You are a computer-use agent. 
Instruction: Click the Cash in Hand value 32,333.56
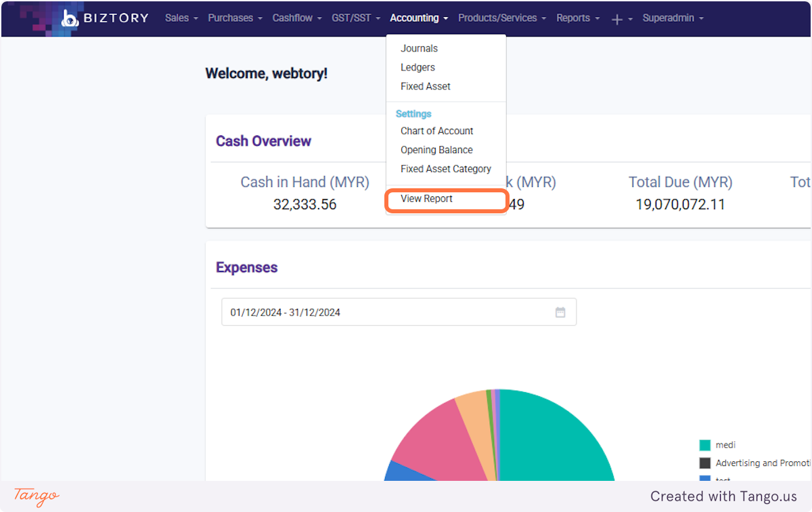coord(305,205)
